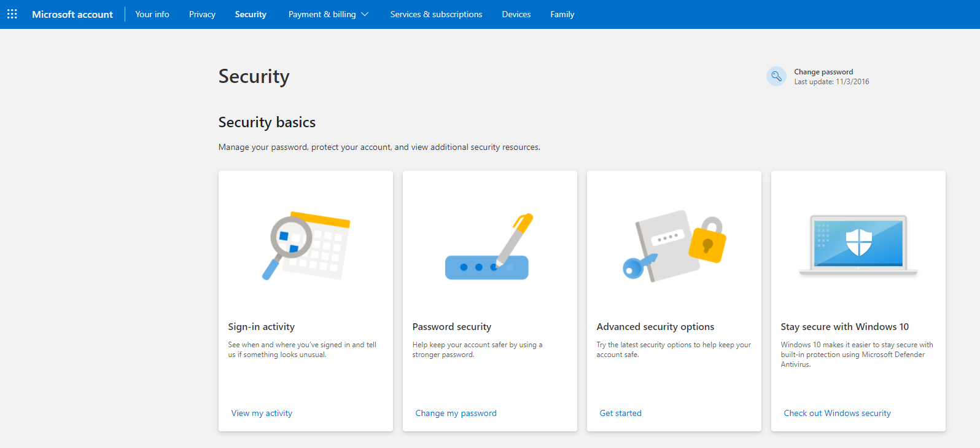
Task: Open Services & subscriptions page
Action: 436,14
